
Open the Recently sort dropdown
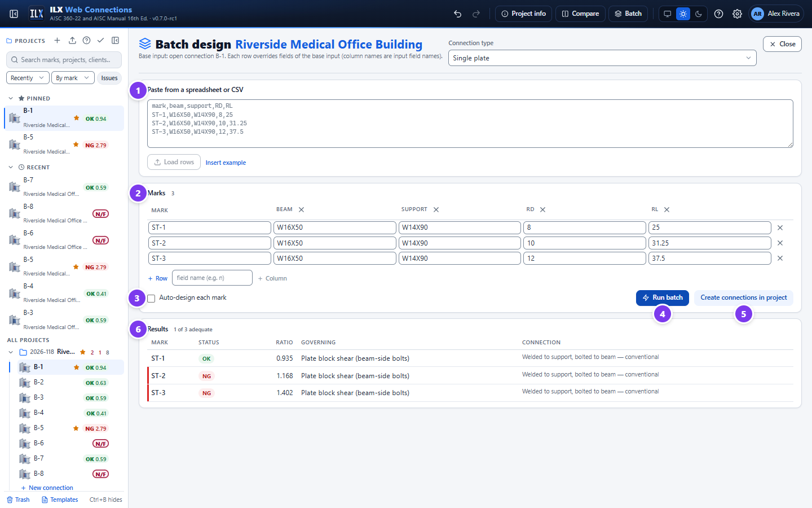click(x=28, y=78)
